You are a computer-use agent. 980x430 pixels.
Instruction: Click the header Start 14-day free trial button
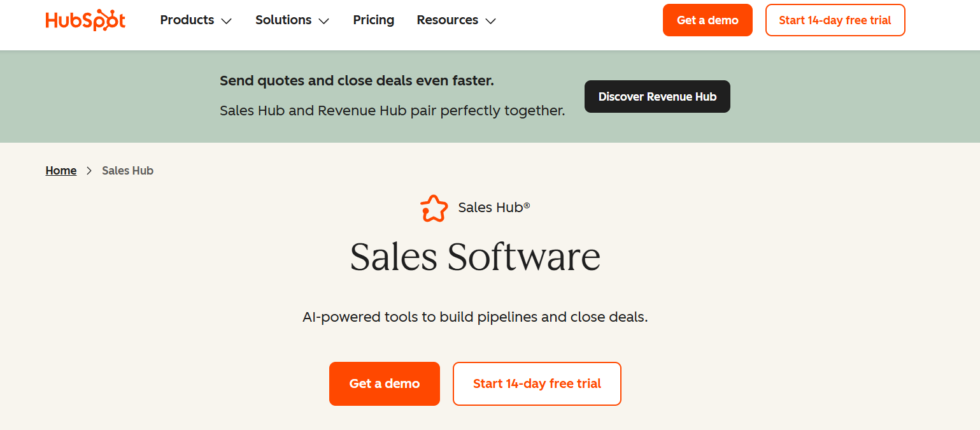pyautogui.click(x=835, y=20)
